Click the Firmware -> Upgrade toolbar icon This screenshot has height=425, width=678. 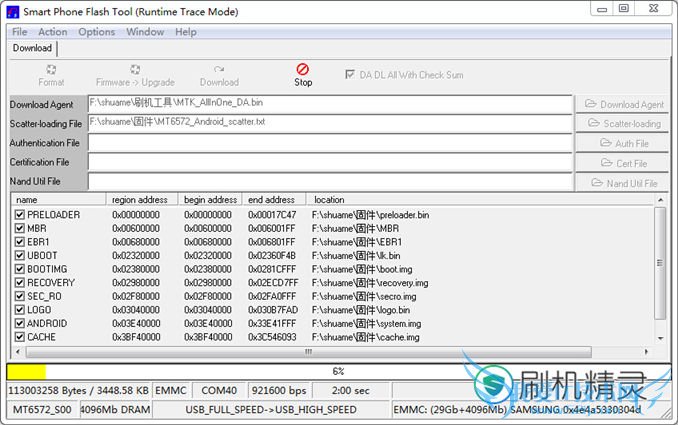(135, 69)
